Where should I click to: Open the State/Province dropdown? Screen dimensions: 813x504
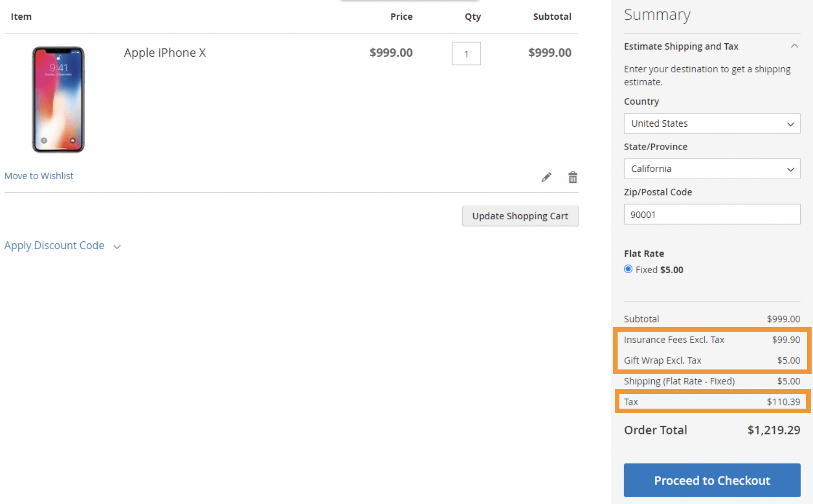(x=712, y=169)
